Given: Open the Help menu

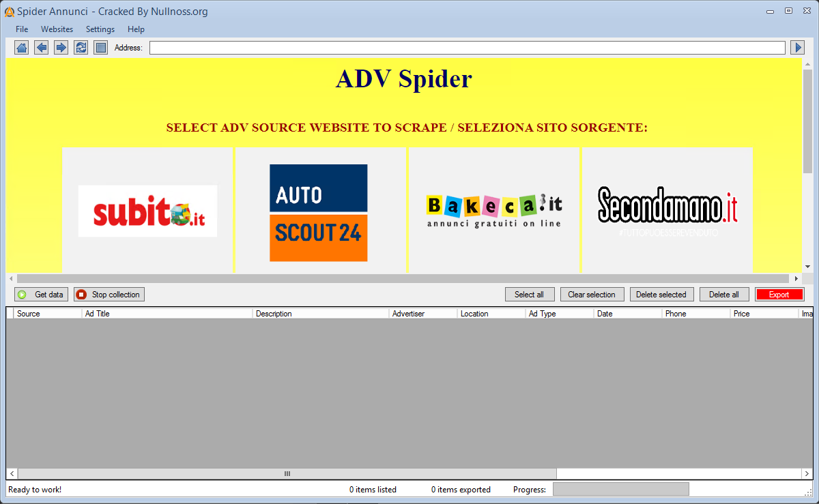Looking at the screenshot, I should [136, 29].
